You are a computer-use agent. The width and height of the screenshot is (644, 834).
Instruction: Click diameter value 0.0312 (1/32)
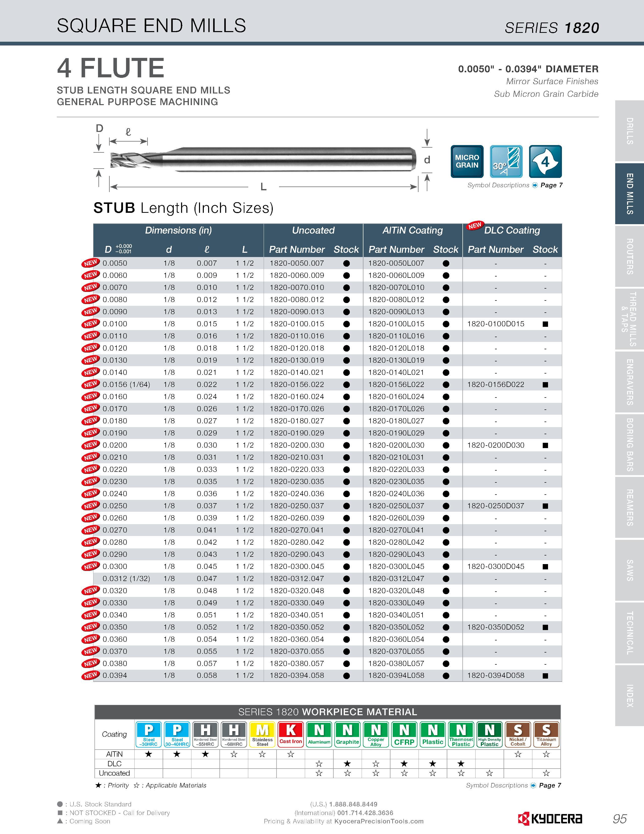tap(126, 578)
